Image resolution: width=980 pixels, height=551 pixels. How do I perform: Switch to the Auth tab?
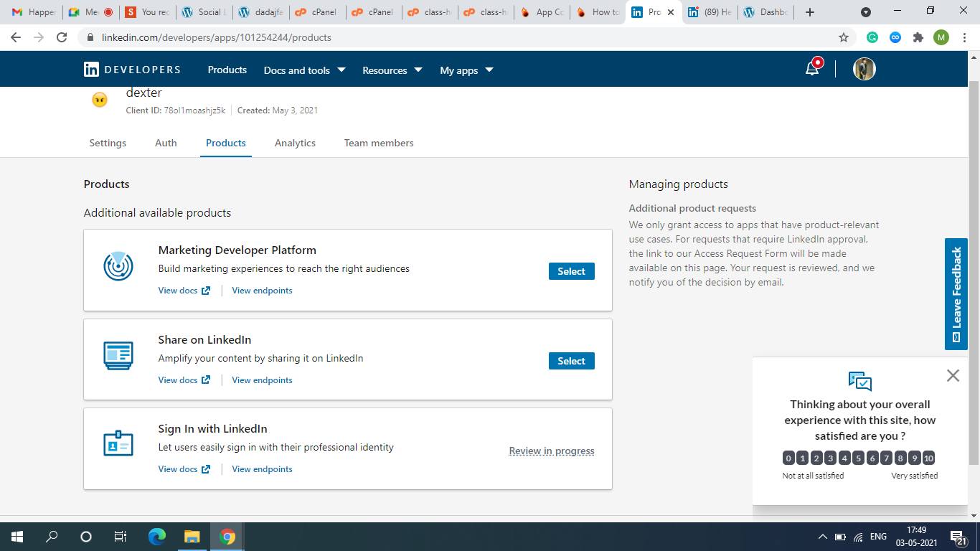pos(166,143)
